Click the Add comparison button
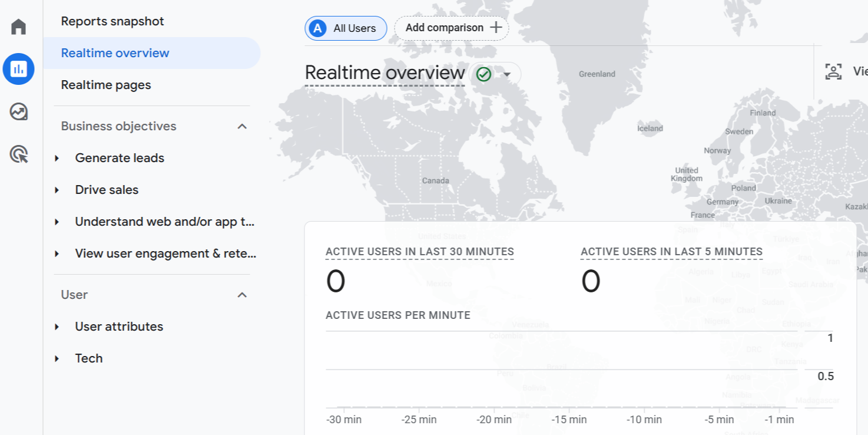This screenshot has height=435, width=868. [x=452, y=28]
